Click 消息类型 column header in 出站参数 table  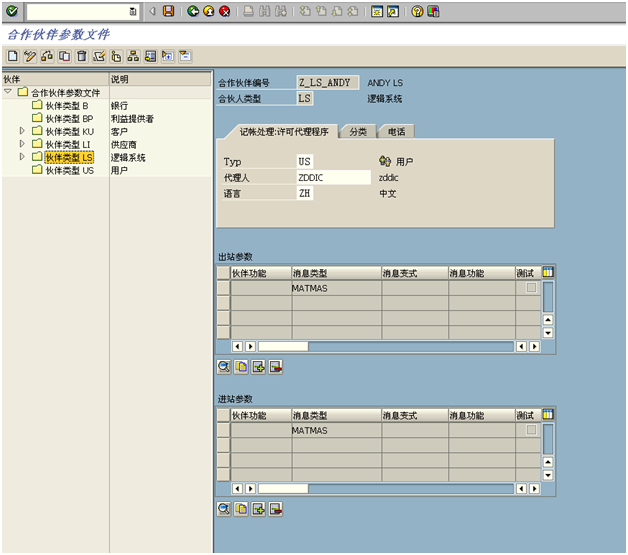(336, 273)
